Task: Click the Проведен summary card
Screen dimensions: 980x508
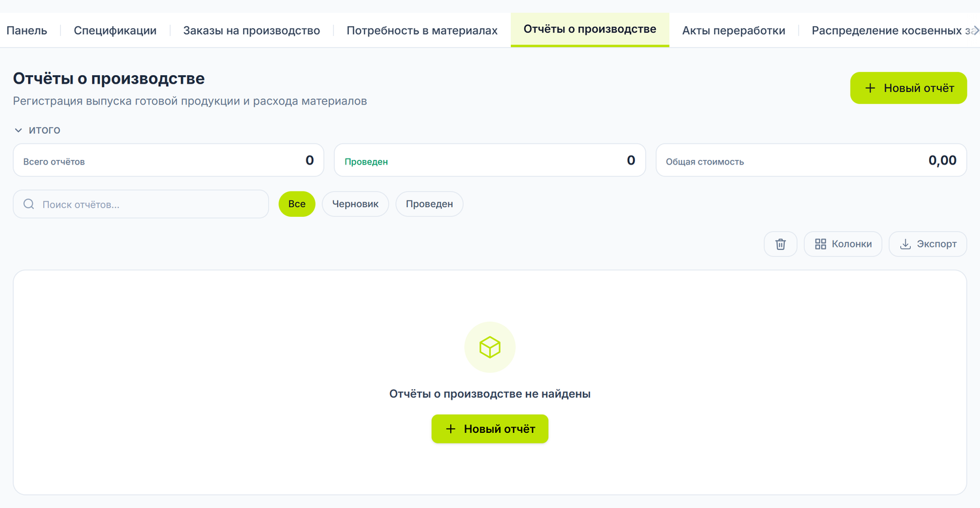Action: pyautogui.click(x=490, y=160)
